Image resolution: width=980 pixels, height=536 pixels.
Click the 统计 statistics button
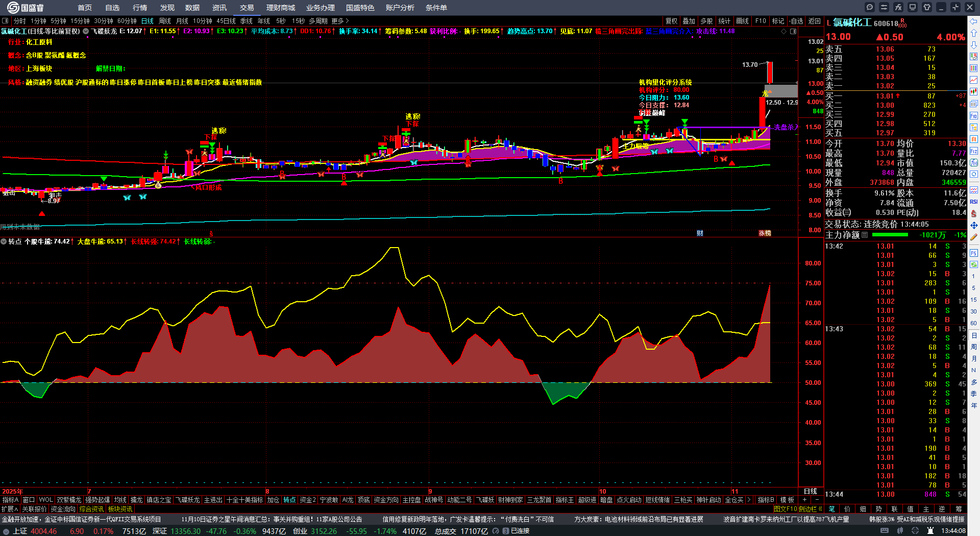(x=724, y=21)
